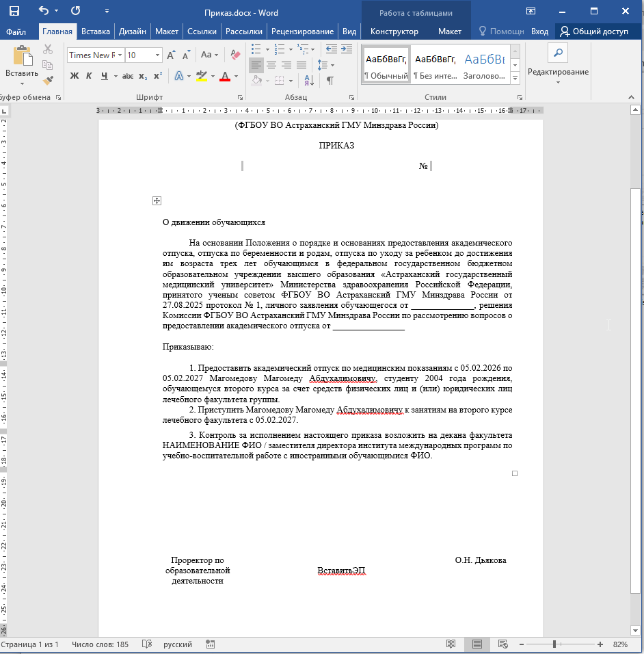Click the spelling check icon in status bar
This screenshot has height=654, width=644.
[146, 644]
